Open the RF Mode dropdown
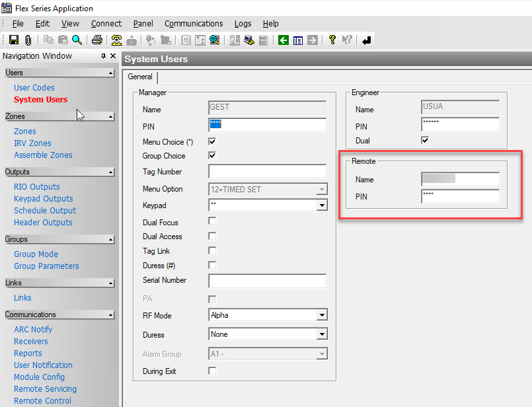The width and height of the screenshot is (532, 407). 321,316
